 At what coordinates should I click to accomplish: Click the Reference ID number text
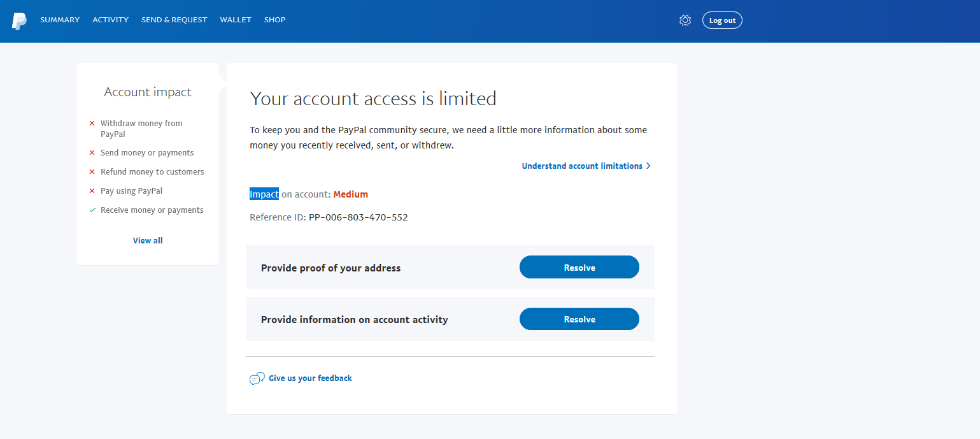point(358,218)
